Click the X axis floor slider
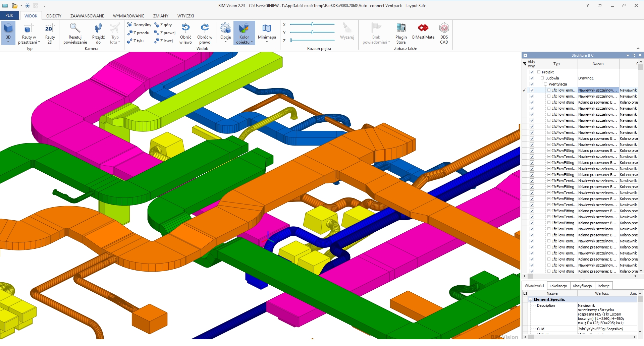The image size is (644, 346). pos(312,24)
